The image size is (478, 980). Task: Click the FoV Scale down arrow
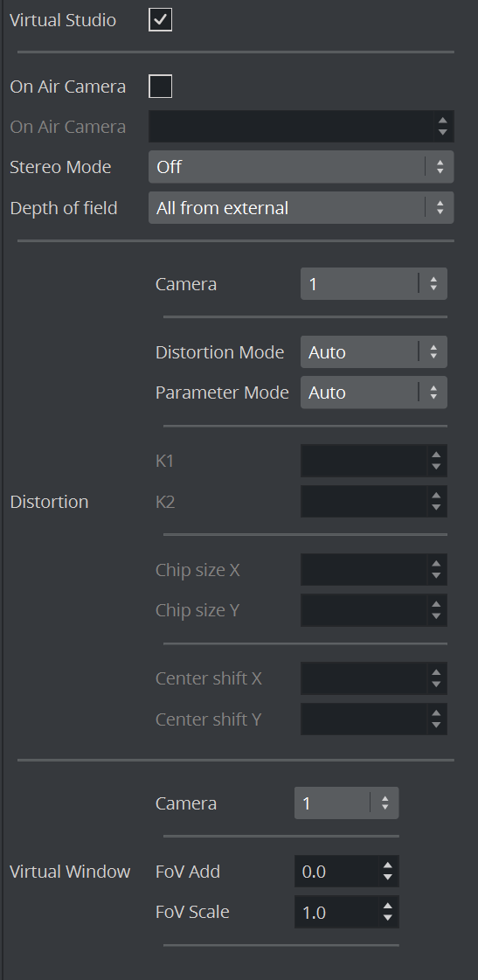point(388,918)
